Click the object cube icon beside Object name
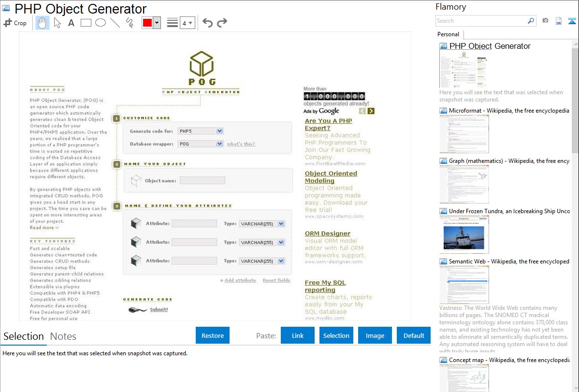Screen dimensions: 579x392 click(x=136, y=181)
